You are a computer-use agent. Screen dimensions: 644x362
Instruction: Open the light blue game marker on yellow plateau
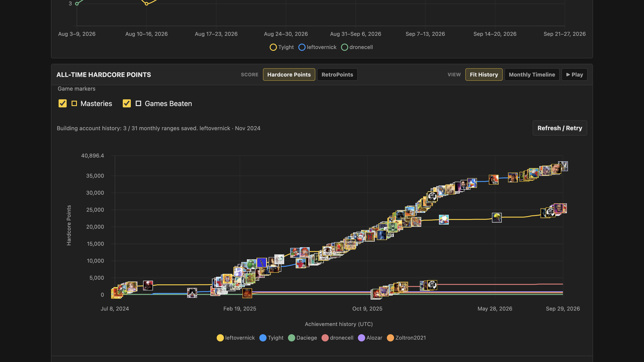(444, 220)
